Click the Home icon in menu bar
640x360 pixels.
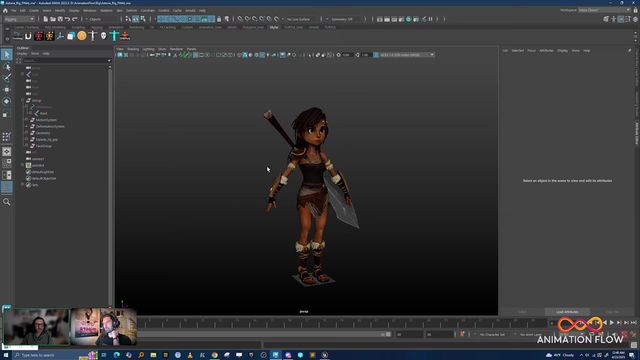(x=5, y=11)
